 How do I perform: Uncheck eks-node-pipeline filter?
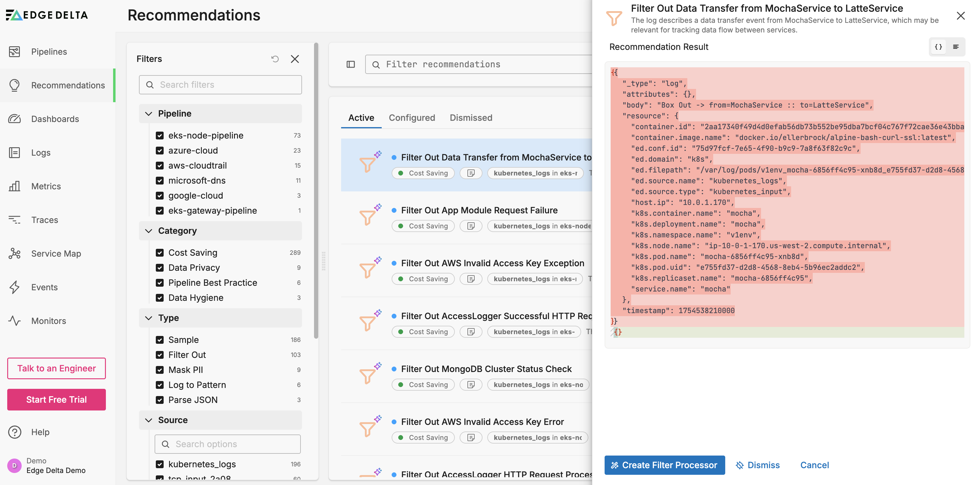click(x=160, y=136)
